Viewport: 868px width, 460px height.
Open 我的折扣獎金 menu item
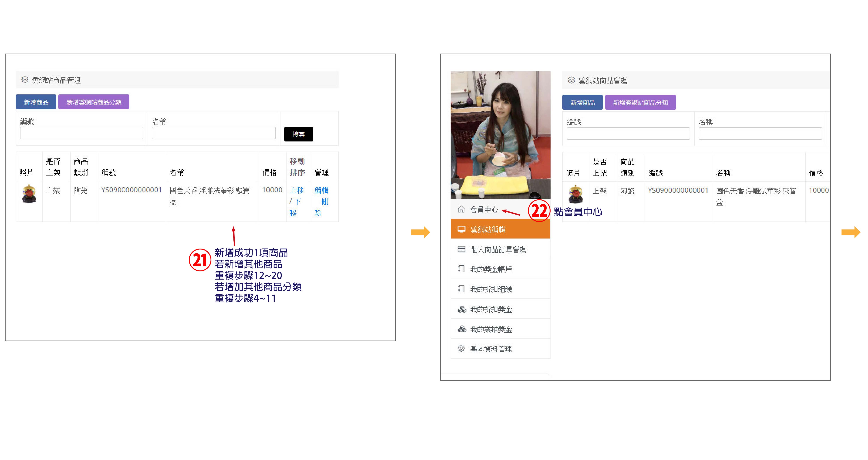(x=500, y=309)
